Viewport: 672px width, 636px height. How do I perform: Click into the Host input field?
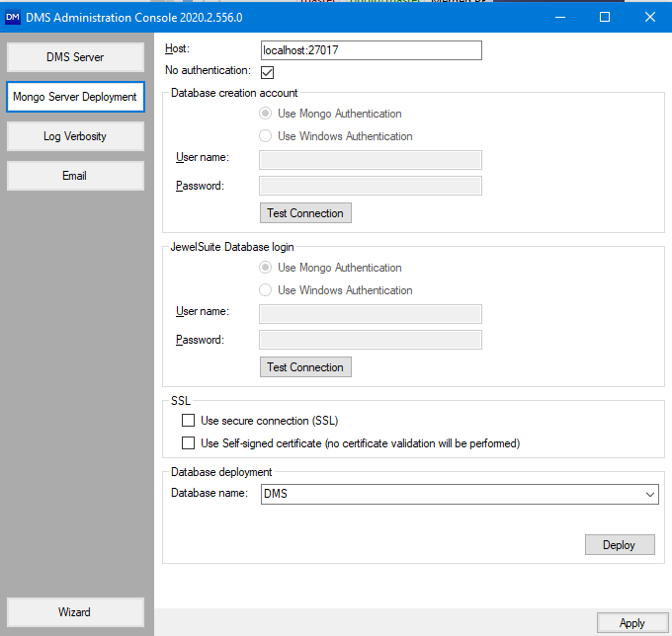coord(371,50)
